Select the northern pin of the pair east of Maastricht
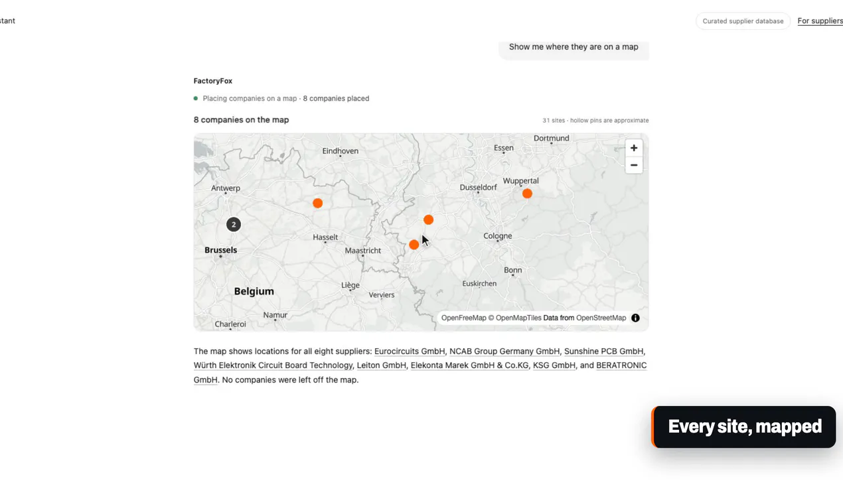Screen dimensions: 843x504 tap(428, 220)
